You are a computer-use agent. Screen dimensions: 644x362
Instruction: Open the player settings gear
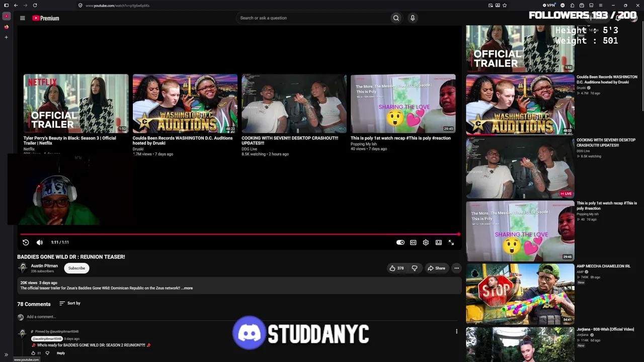(x=426, y=242)
